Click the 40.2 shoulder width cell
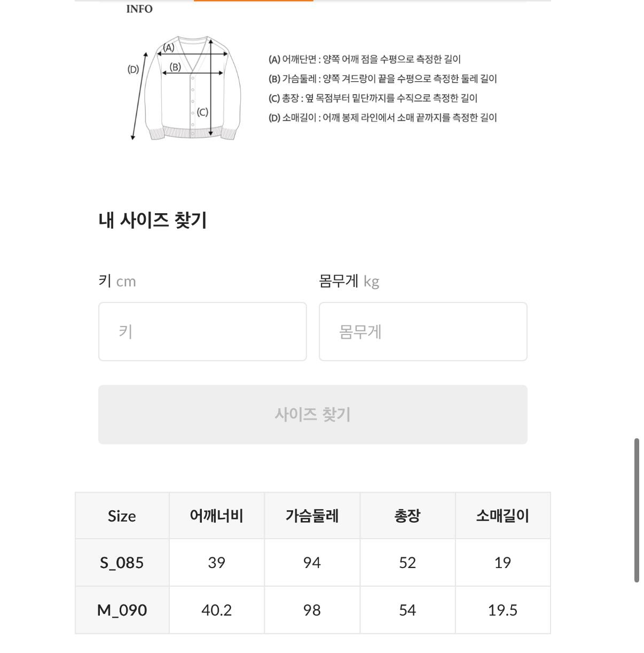Viewport: 644px width, 653px height. 216,610
